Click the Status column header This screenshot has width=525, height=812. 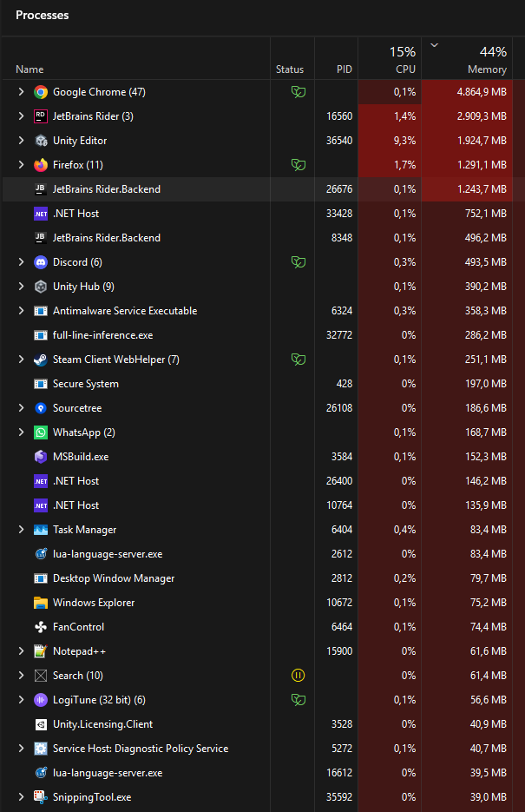tap(290, 69)
